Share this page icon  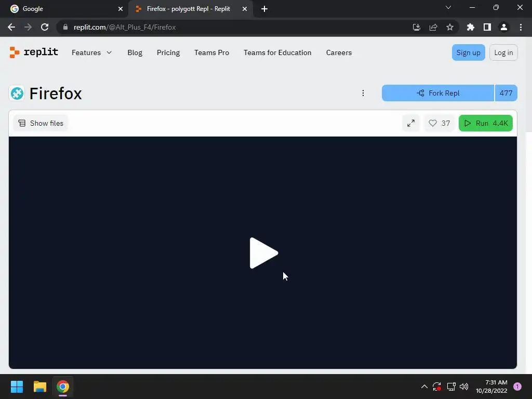(x=433, y=27)
